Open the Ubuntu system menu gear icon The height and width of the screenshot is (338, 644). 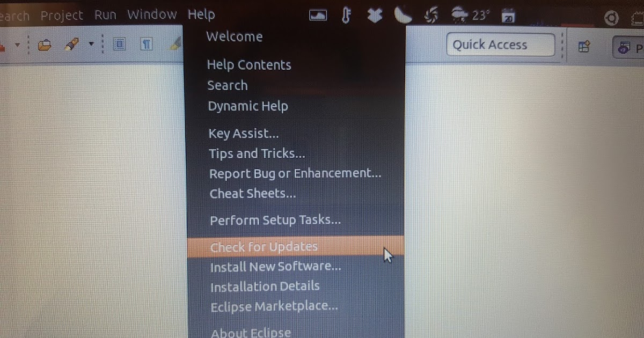click(611, 17)
